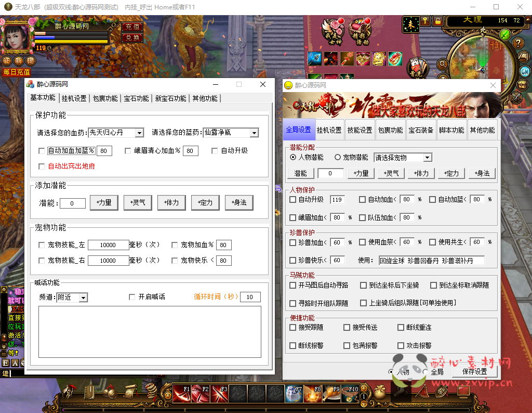
Task: Enable the 攻击报警 checkbox
Action: tap(400, 345)
